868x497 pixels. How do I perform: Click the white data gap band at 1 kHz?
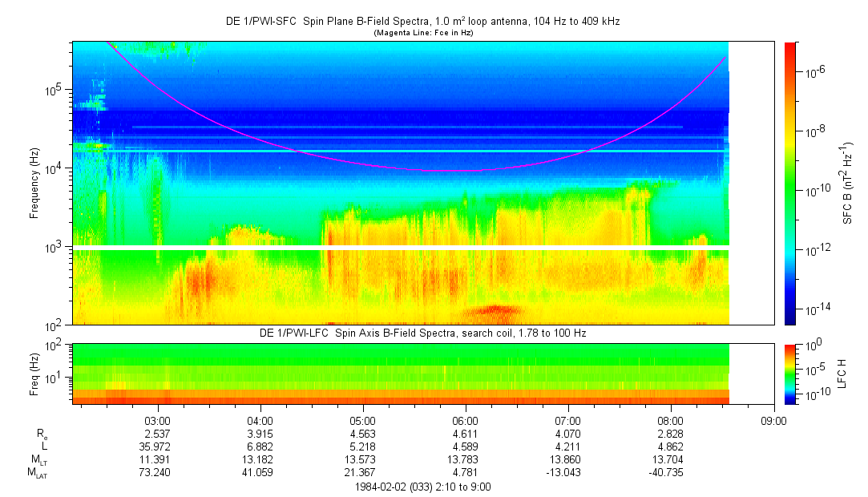[x=401, y=247]
